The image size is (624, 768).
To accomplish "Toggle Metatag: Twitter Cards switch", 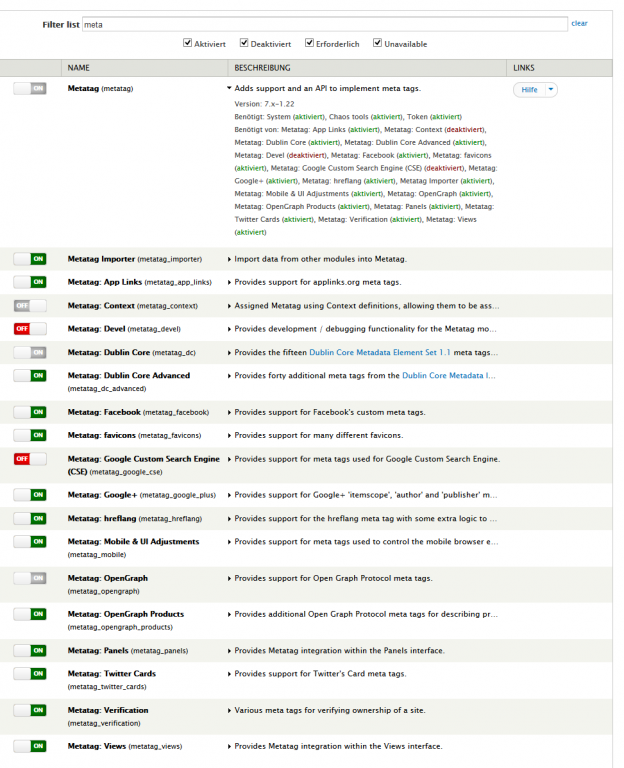I will click(30, 674).
